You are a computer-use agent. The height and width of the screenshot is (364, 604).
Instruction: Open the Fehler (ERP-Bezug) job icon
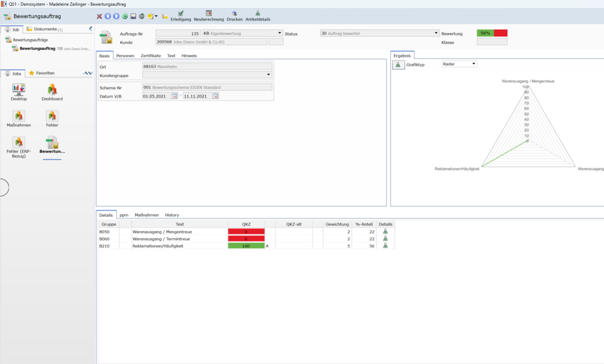[x=19, y=148]
